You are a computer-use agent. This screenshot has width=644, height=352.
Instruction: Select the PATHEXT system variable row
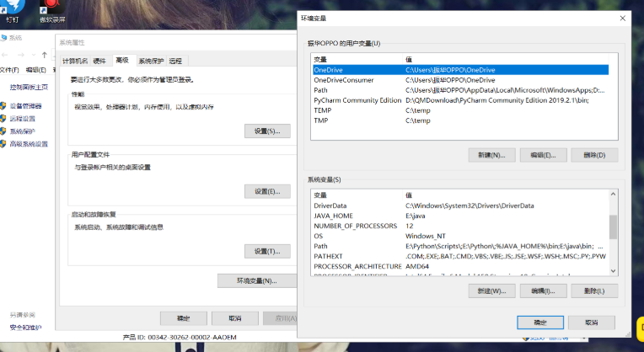coord(460,256)
